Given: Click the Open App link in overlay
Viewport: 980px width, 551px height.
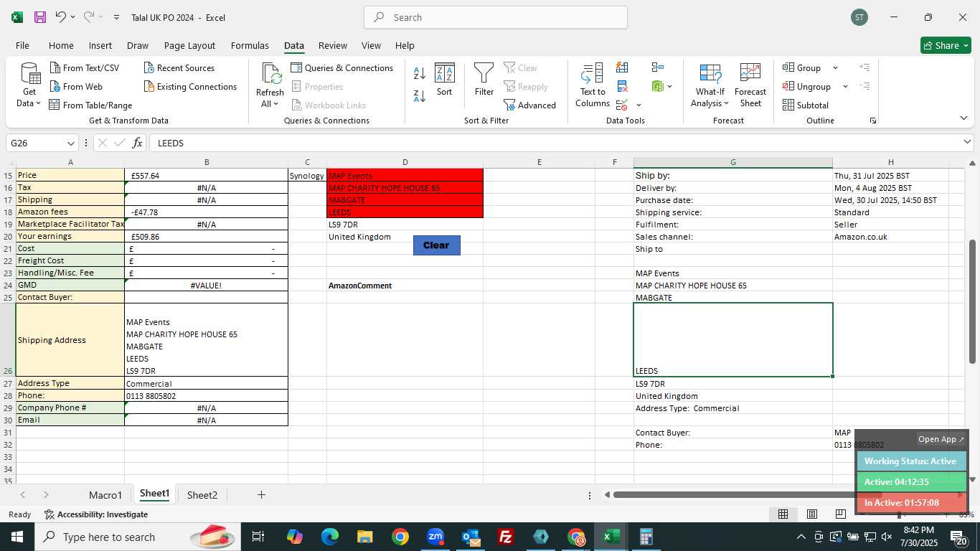Looking at the screenshot, I should coord(941,439).
